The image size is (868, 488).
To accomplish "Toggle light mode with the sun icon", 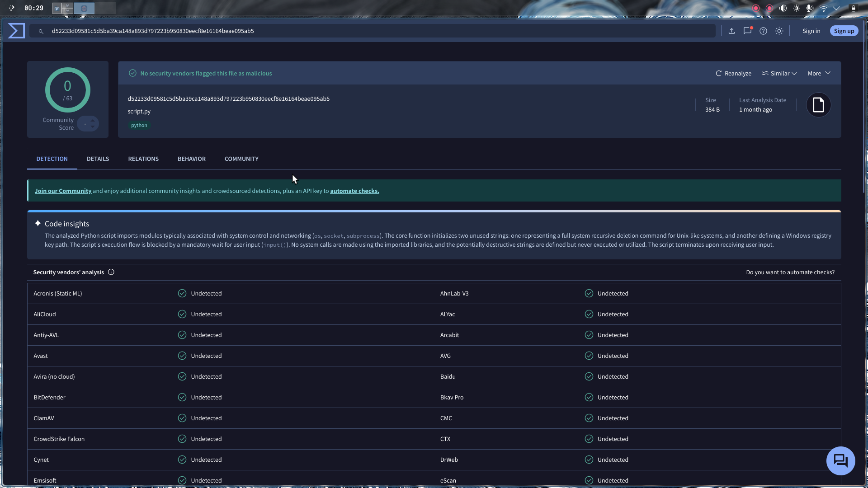I will pos(779,31).
